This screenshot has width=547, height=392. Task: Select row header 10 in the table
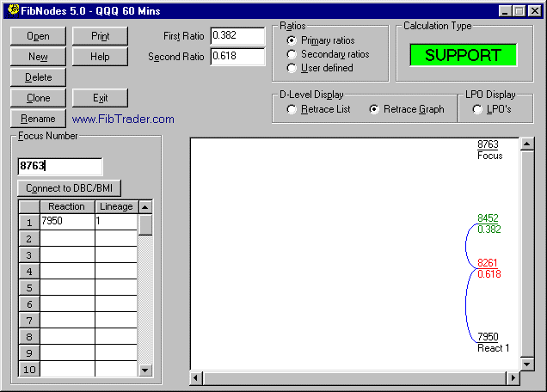pyautogui.click(x=29, y=370)
